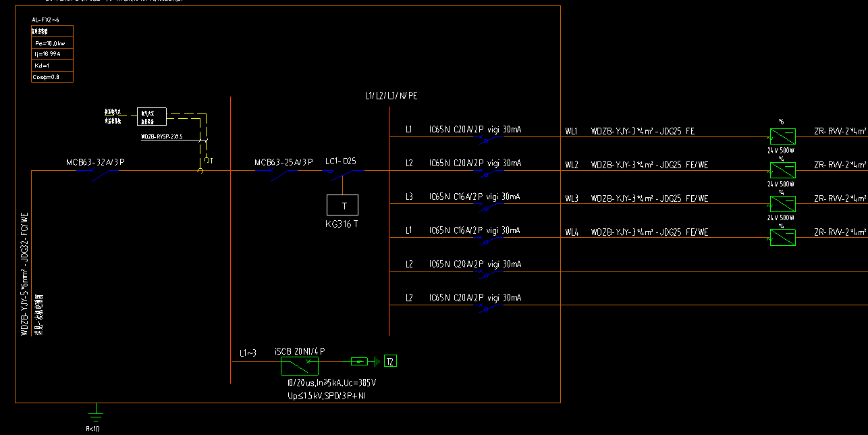Pick the KG316T timer box marked T
Screen dimensions: 868x435
(343, 205)
